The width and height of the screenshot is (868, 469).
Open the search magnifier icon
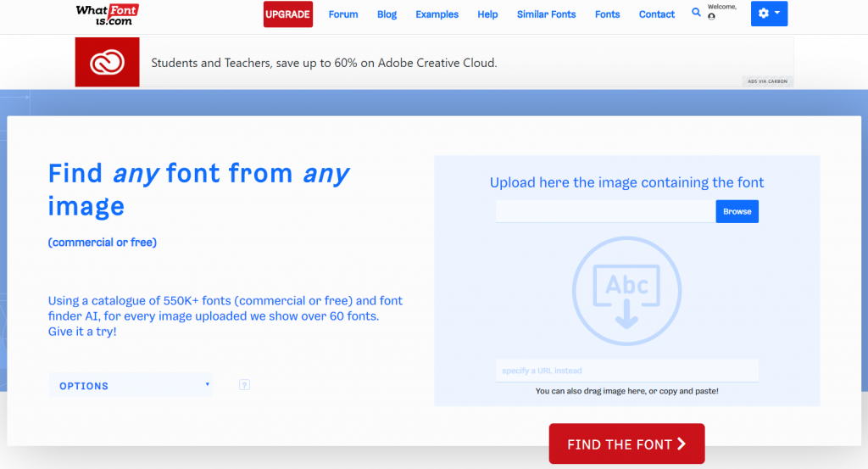697,13
